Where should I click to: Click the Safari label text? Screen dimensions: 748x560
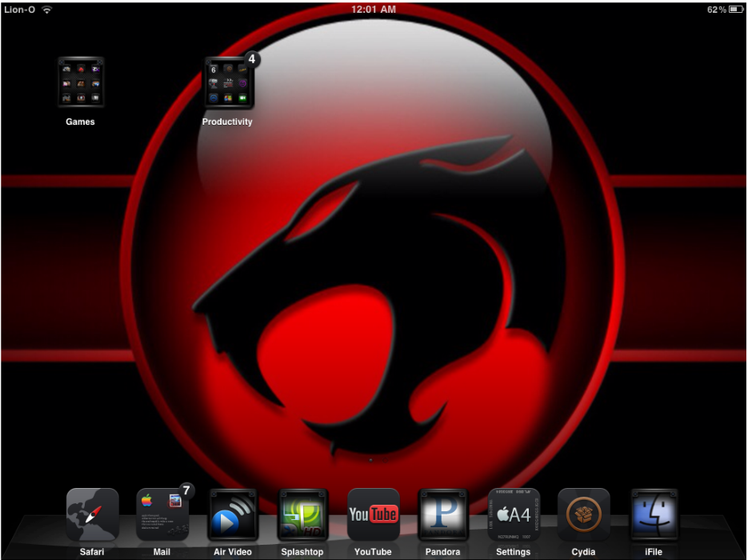[x=91, y=551]
